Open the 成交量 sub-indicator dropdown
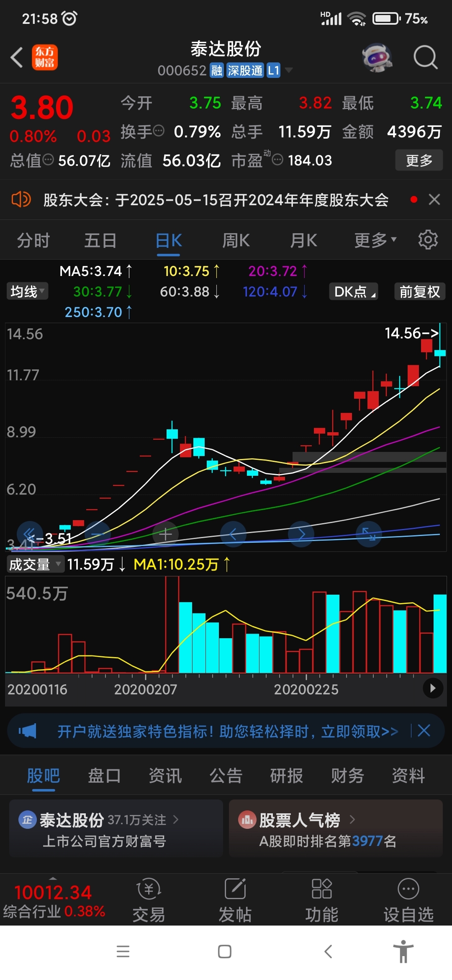 coord(35,564)
